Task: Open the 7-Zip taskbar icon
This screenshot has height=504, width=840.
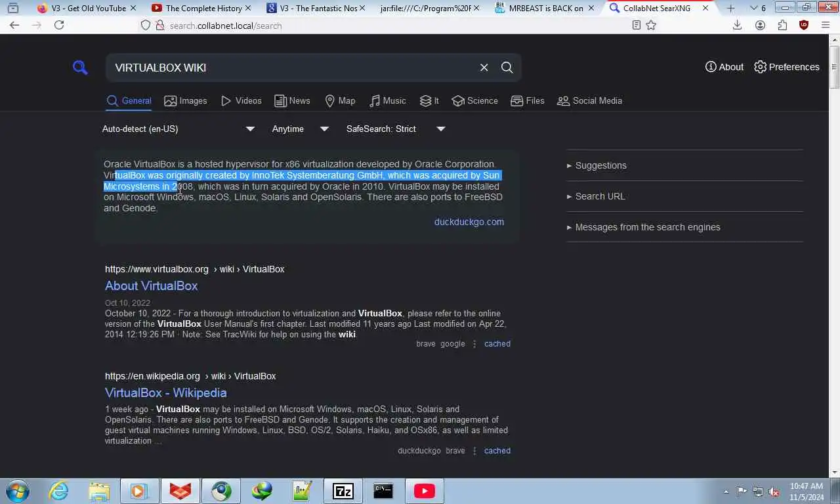Action: pos(343,491)
